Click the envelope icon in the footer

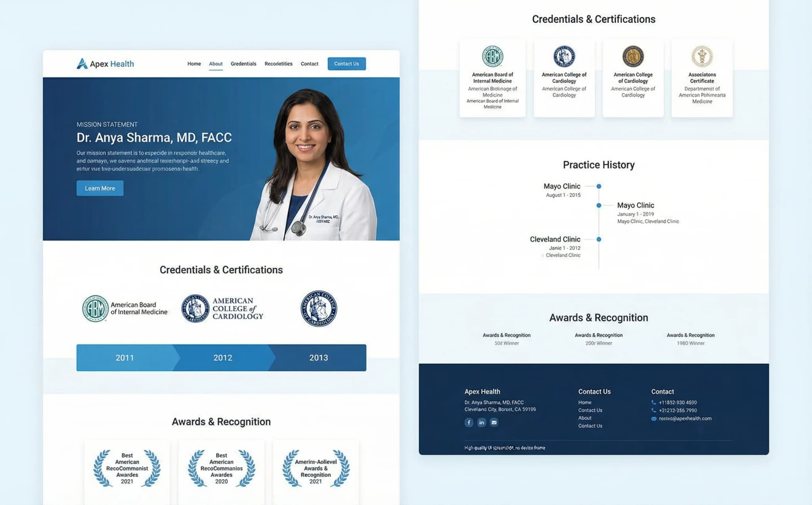(494, 423)
